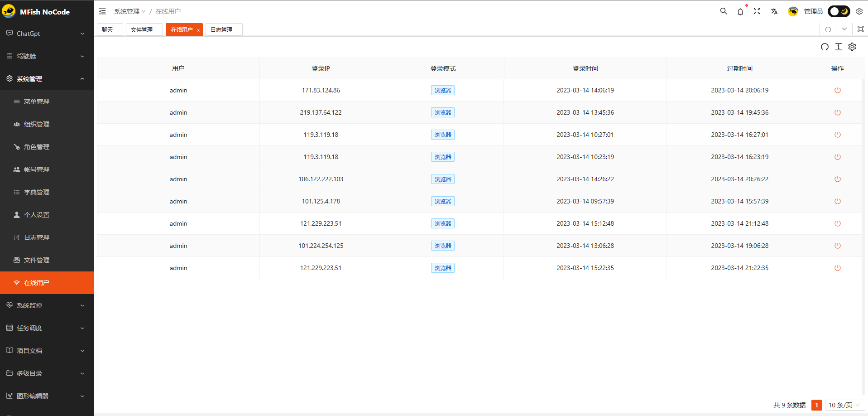
Task: Open 个人设置 in the sidebar
Action: [x=47, y=215]
